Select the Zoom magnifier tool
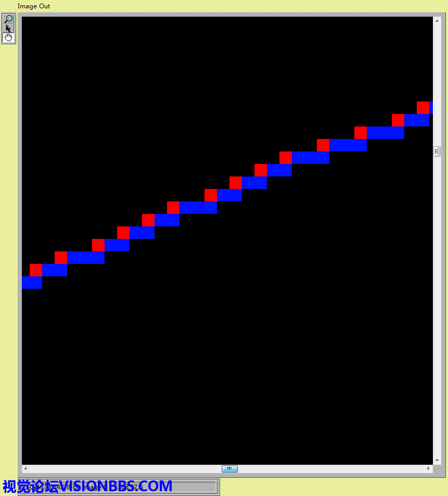Screen dimensions: 448x496 tap(8, 19)
